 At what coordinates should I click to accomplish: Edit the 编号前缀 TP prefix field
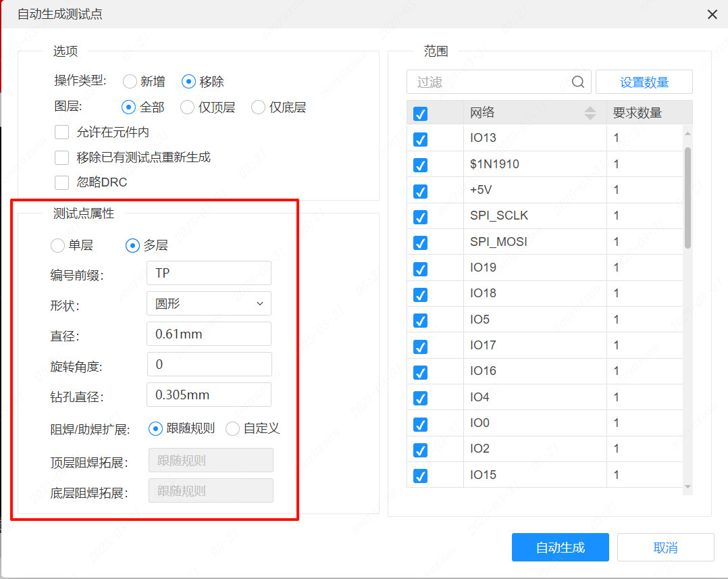point(209,272)
